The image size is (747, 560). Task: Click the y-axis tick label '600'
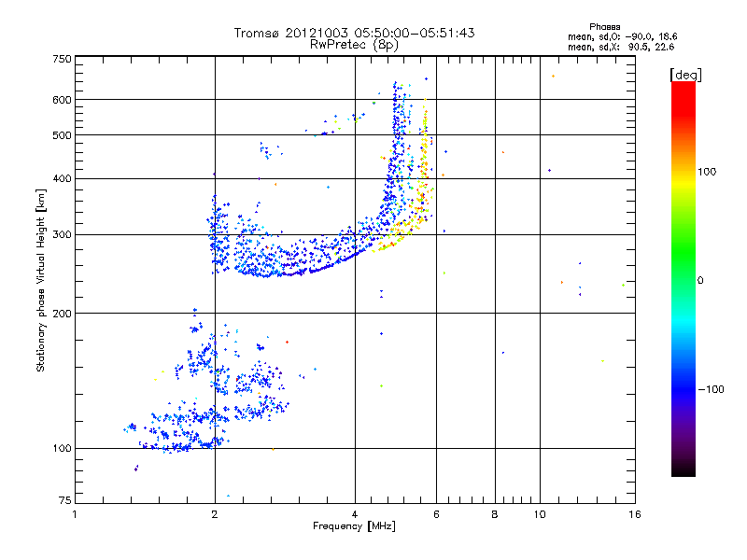click(62, 100)
